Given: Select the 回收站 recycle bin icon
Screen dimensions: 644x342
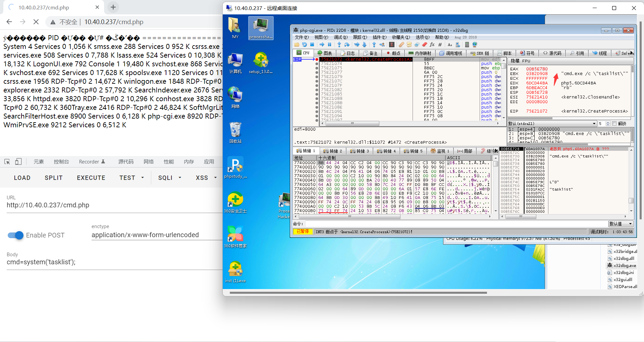Looking at the screenshot, I should [235, 133].
